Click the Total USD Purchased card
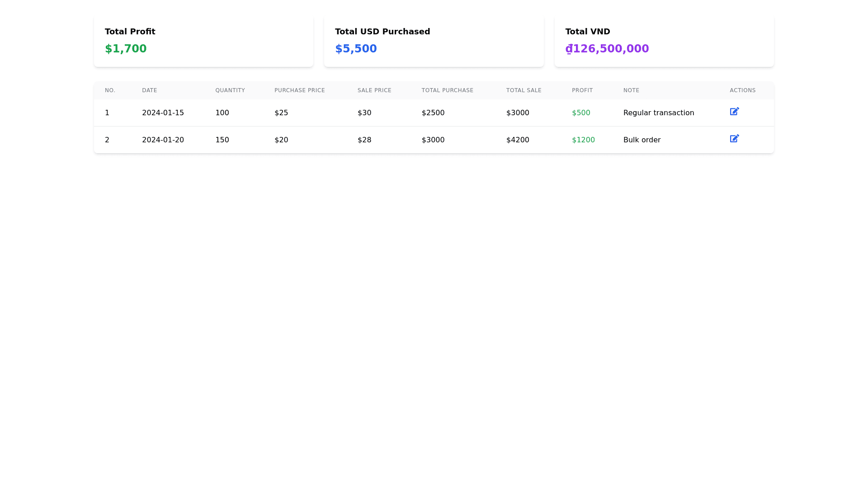Screen dimensions: 868x488 point(434,41)
